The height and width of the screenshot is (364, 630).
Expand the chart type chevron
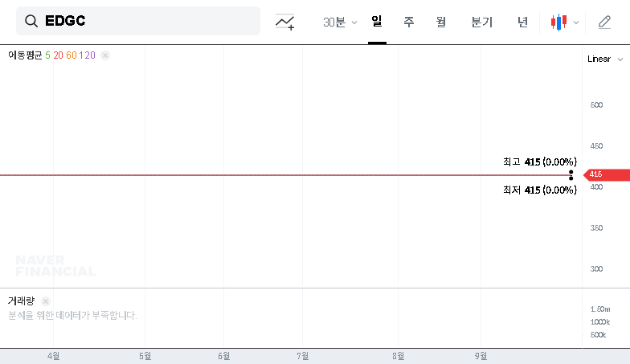click(576, 22)
